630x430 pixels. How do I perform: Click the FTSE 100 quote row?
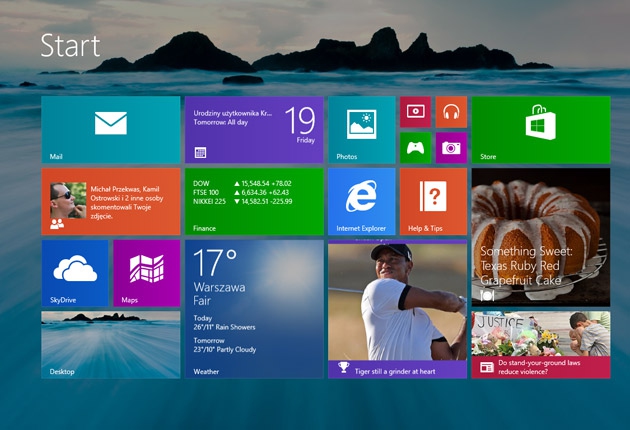pyautogui.click(x=241, y=192)
